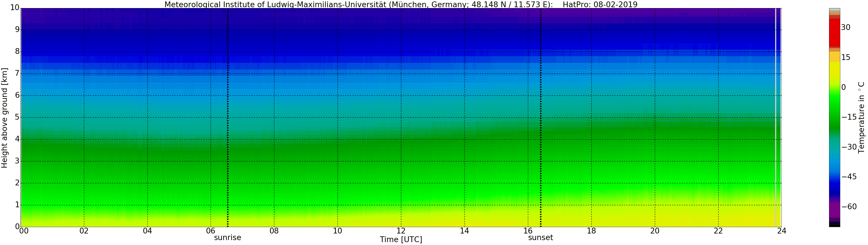This screenshot has width=868, height=245.
Task: Click the 'Time [UTC]' axis label
Action: (x=401, y=240)
